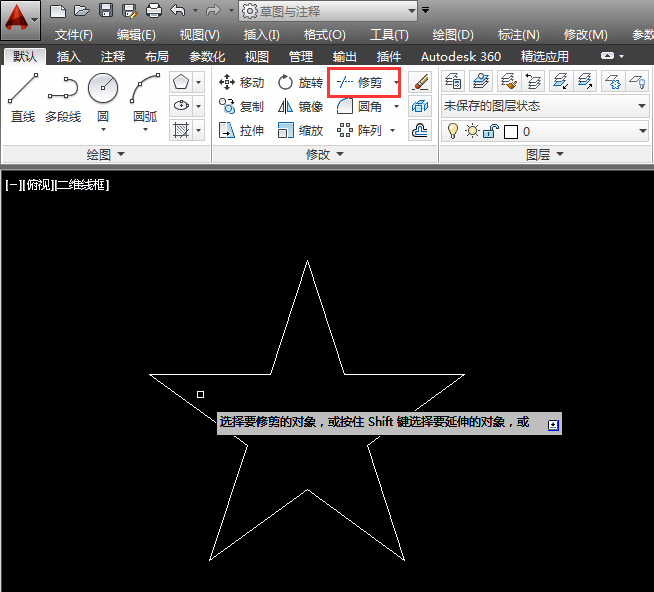Open the 圆 circle options arrow
This screenshot has height=592, width=654.
(x=103, y=130)
